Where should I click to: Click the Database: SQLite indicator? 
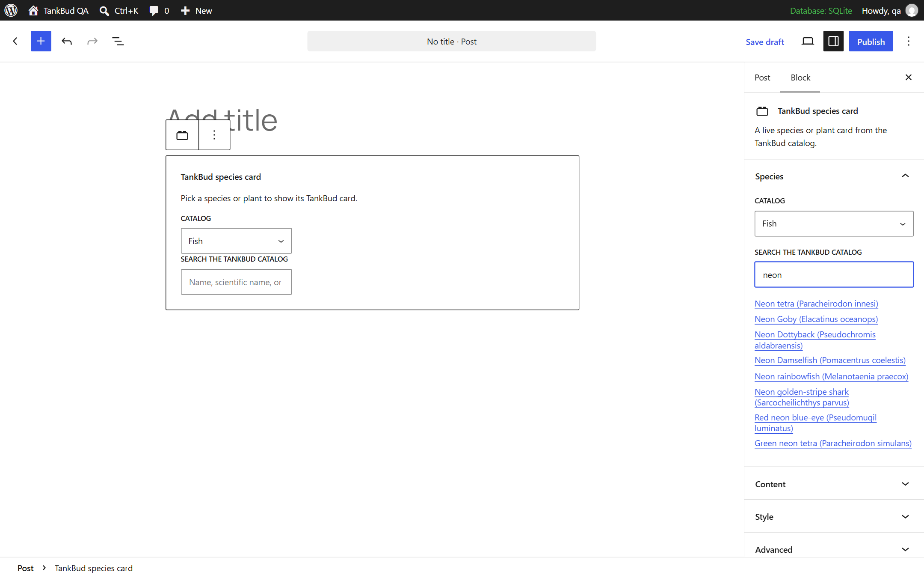(821, 10)
